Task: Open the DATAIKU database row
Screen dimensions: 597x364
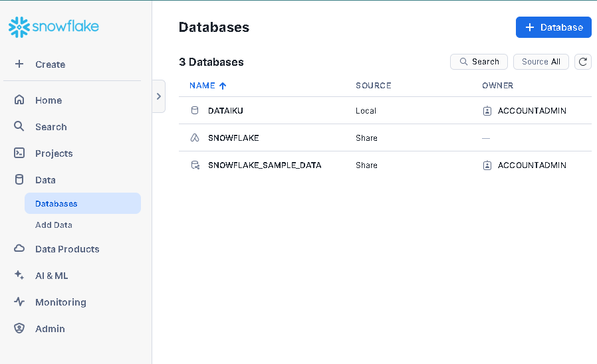Action: [x=385, y=111]
